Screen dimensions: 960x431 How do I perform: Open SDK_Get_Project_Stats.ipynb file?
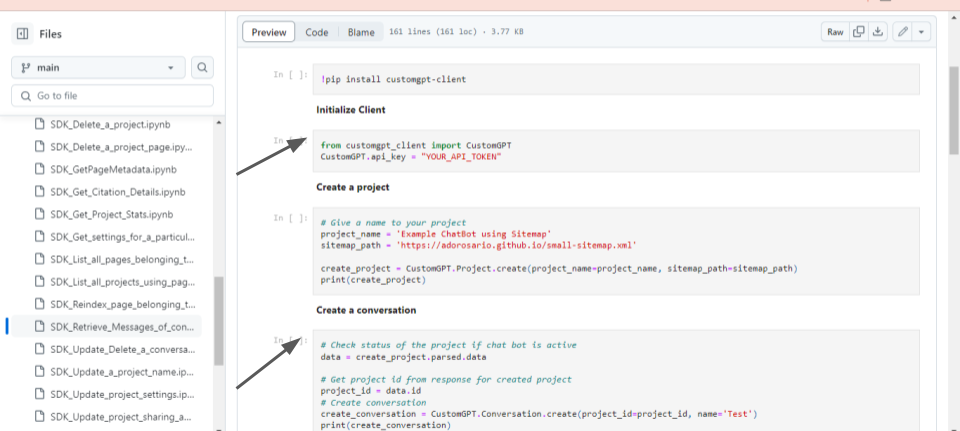(112, 215)
